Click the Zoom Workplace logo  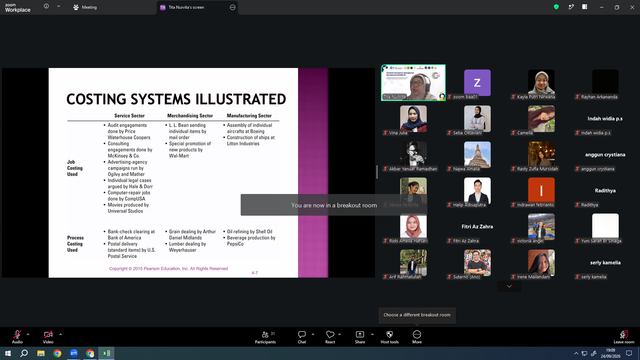point(18,8)
